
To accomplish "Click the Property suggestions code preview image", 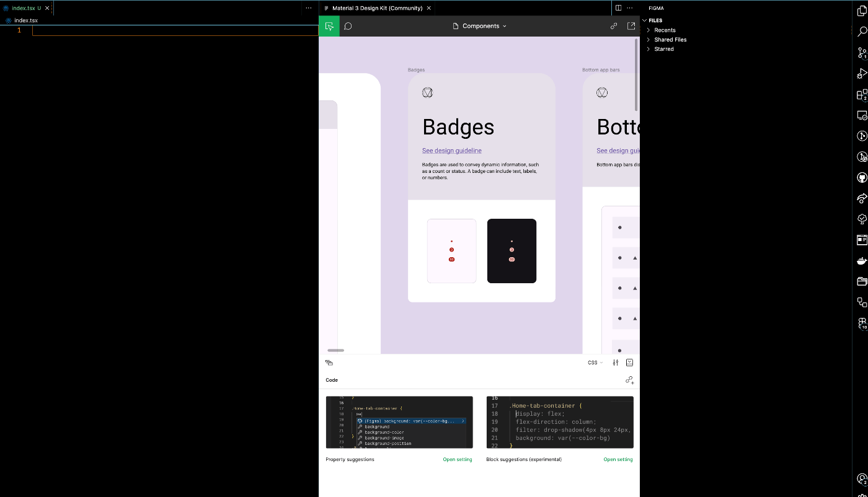I will (399, 422).
